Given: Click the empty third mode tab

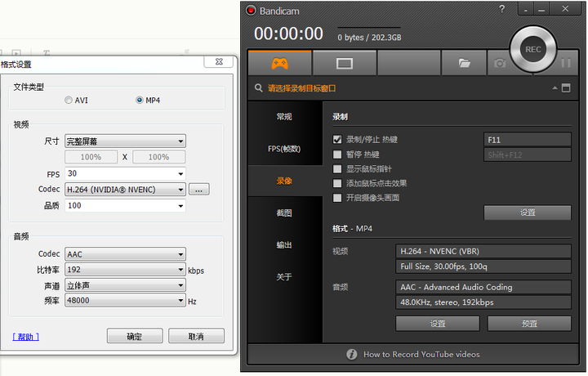Looking at the screenshot, I should 409,63.
